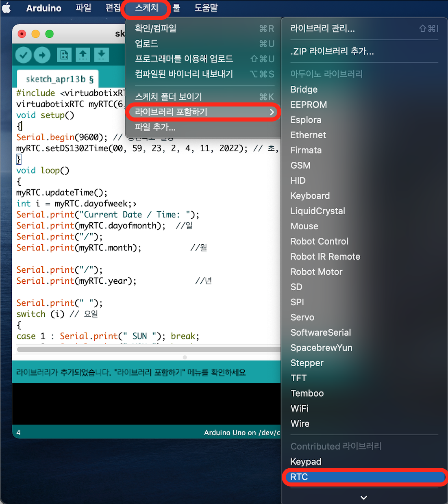Click the 'Arduino Uno on /dev/c' status text
Image resolution: width=448 pixels, height=504 pixels.
pyautogui.click(x=242, y=432)
